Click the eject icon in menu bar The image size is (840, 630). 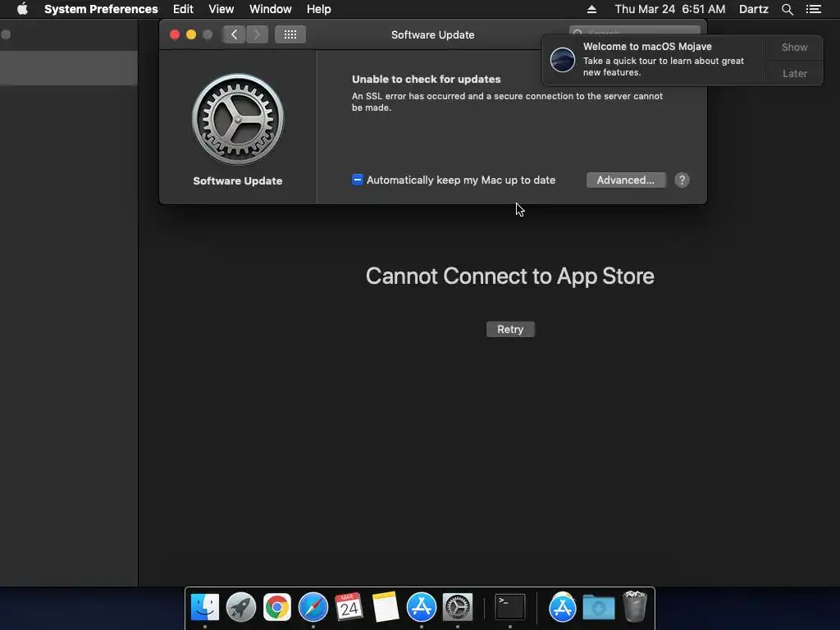click(x=591, y=9)
